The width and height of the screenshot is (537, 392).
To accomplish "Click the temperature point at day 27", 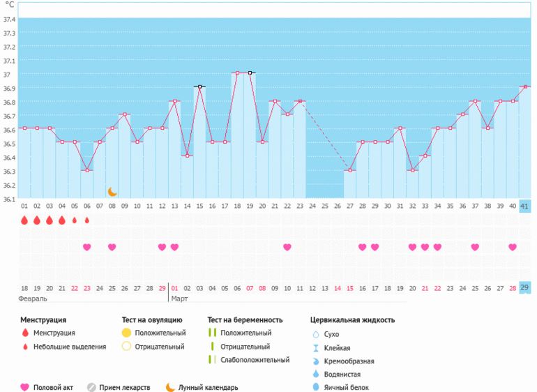I will click(x=350, y=170).
